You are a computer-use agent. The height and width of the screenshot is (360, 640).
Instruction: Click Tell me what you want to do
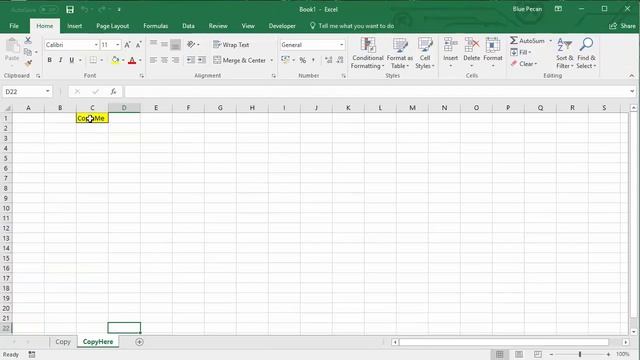pyautogui.click(x=352, y=26)
